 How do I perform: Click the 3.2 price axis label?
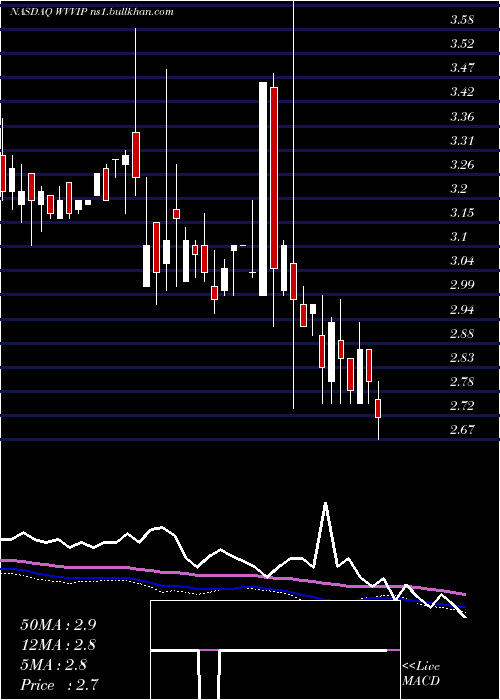[x=458, y=189]
